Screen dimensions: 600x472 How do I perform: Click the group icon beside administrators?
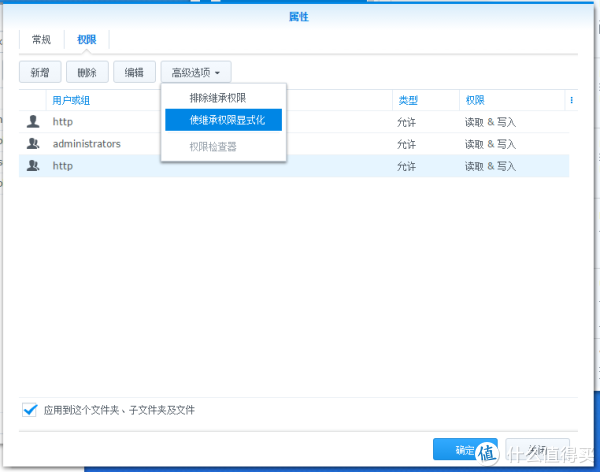pos(33,144)
